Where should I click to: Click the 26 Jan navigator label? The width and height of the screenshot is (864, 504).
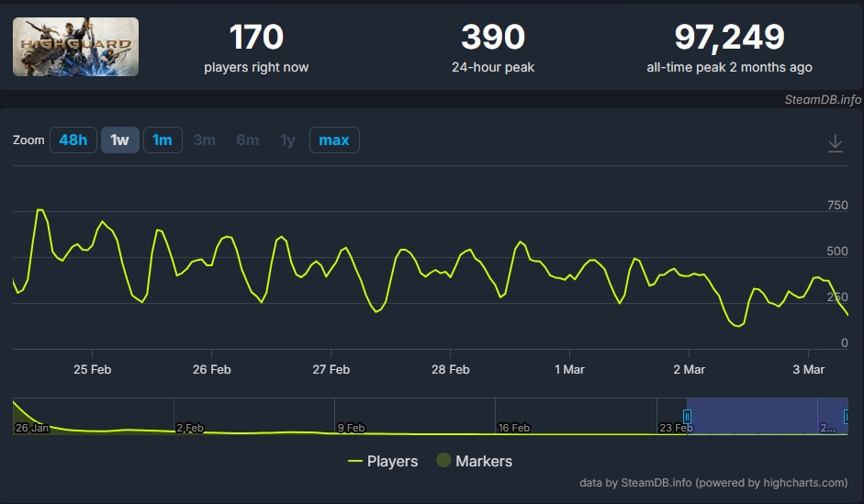point(32,428)
